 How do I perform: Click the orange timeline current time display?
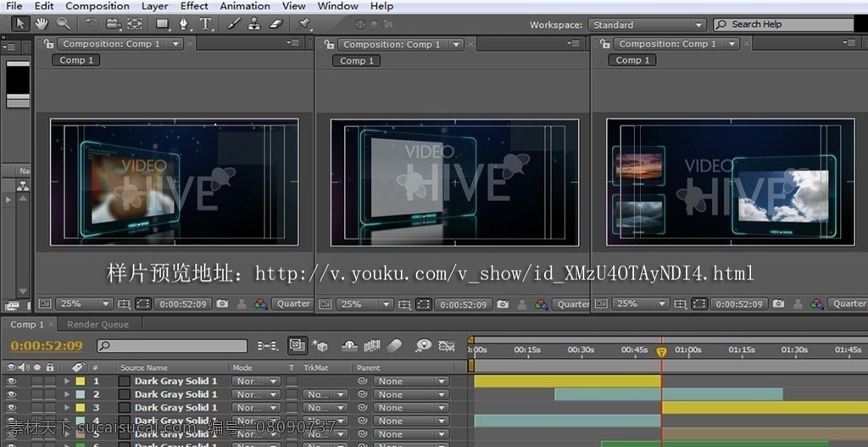coord(47,346)
